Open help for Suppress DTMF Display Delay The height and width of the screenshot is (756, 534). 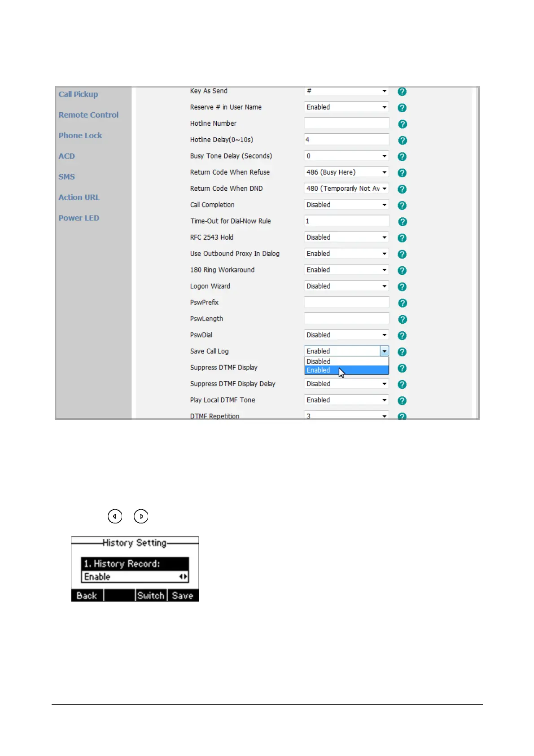click(x=402, y=384)
